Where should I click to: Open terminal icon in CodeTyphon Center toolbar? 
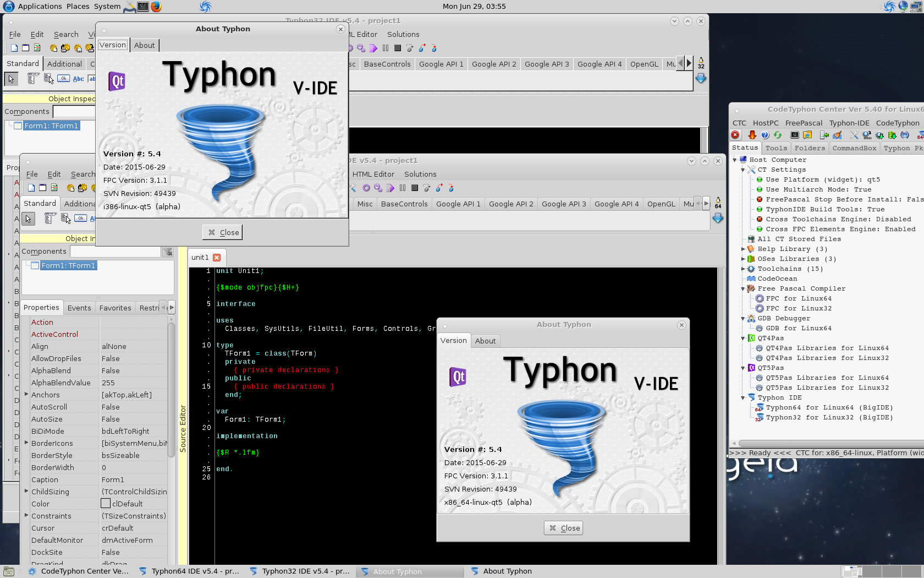tap(795, 135)
